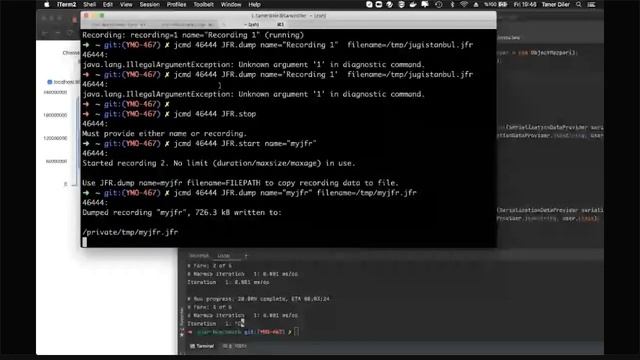The image size is (640, 360).
Task: Open the Profiles menu
Action: 176,4
